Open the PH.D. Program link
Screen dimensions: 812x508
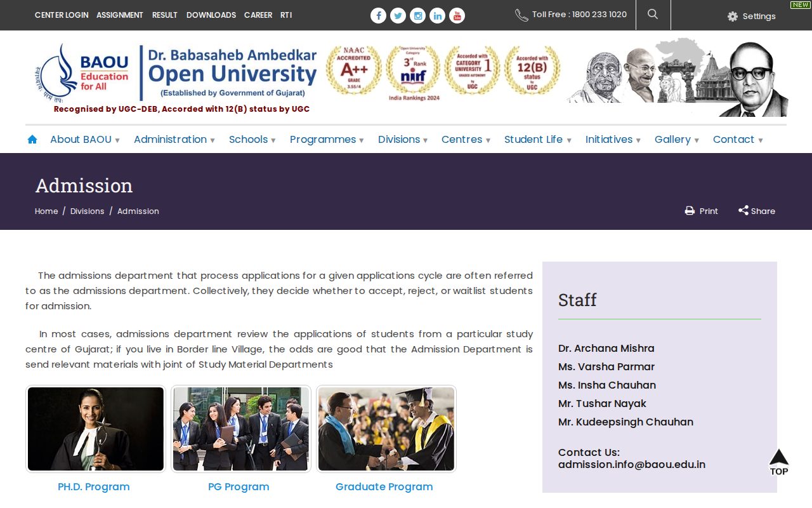[x=94, y=487]
